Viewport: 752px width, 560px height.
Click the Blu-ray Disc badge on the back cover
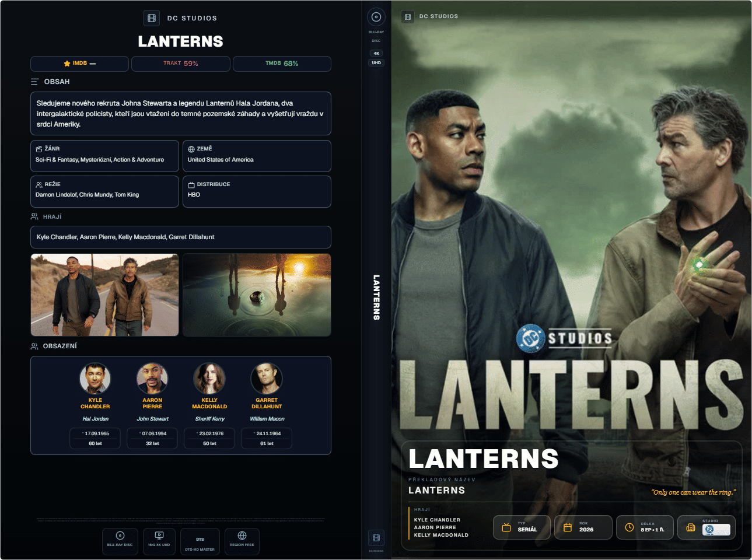click(x=120, y=541)
